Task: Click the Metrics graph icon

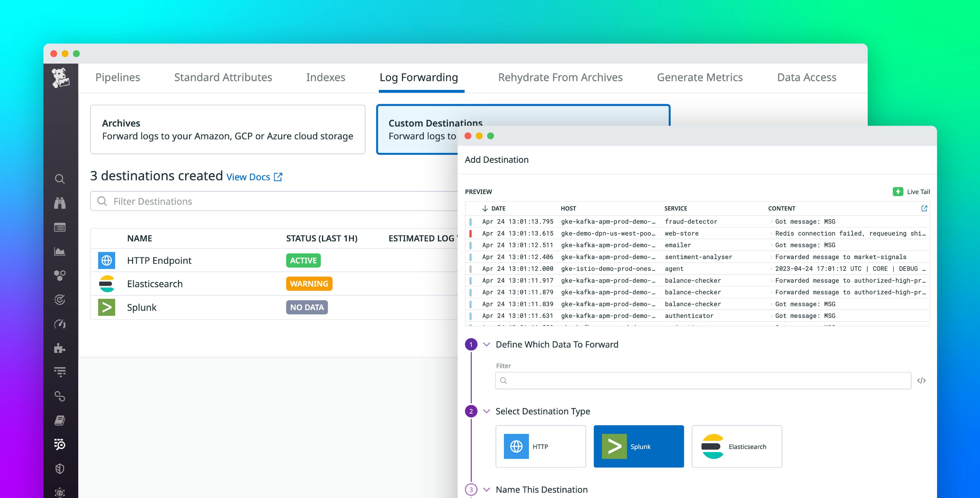Action: (x=60, y=251)
